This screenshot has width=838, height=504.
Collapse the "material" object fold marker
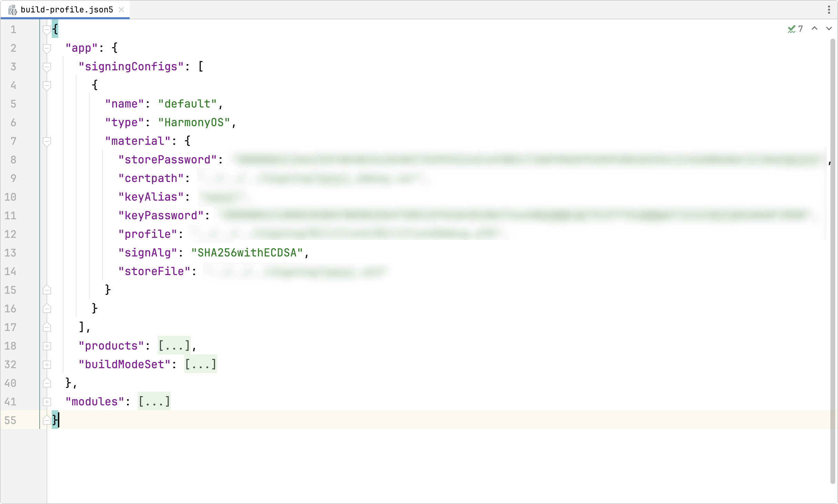(x=47, y=141)
